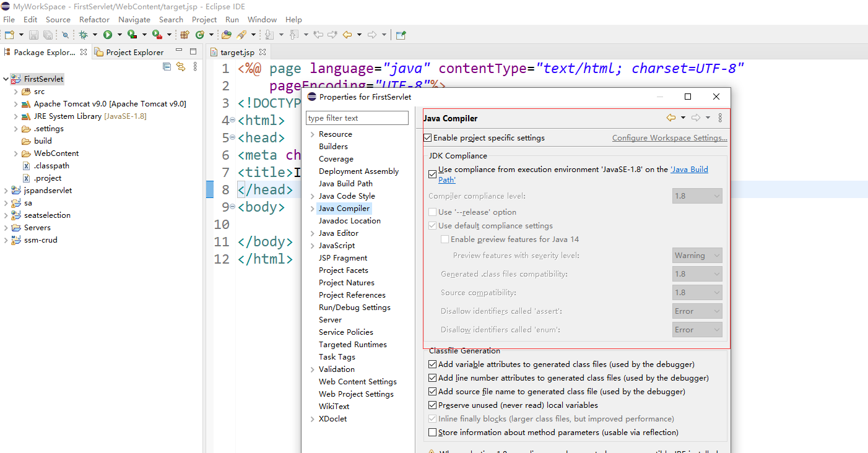Select Project Facets in properties list
The image size is (868, 453).
click(343, 270)
